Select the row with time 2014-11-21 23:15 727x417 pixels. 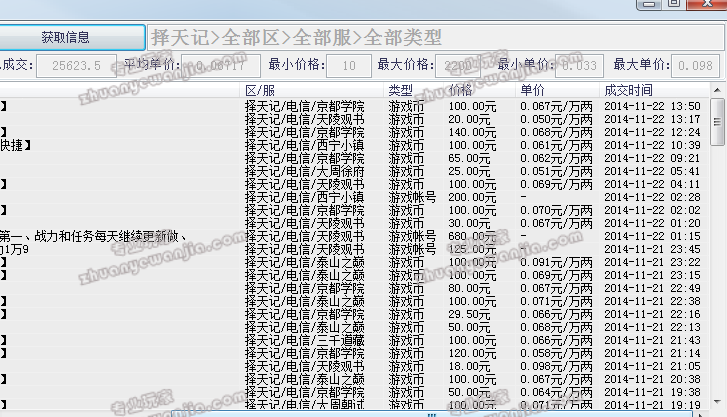[x=355, y=275]
